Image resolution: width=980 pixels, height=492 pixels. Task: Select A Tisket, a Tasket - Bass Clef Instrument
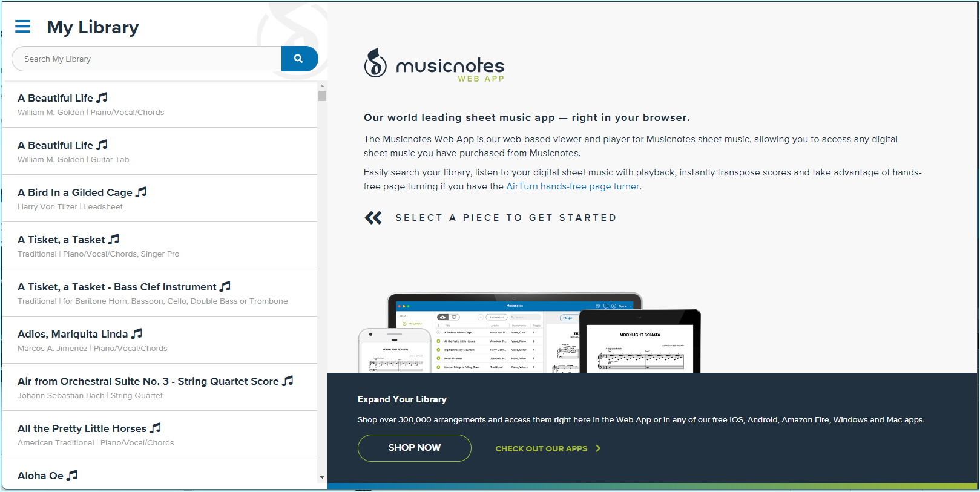point(160,293)
